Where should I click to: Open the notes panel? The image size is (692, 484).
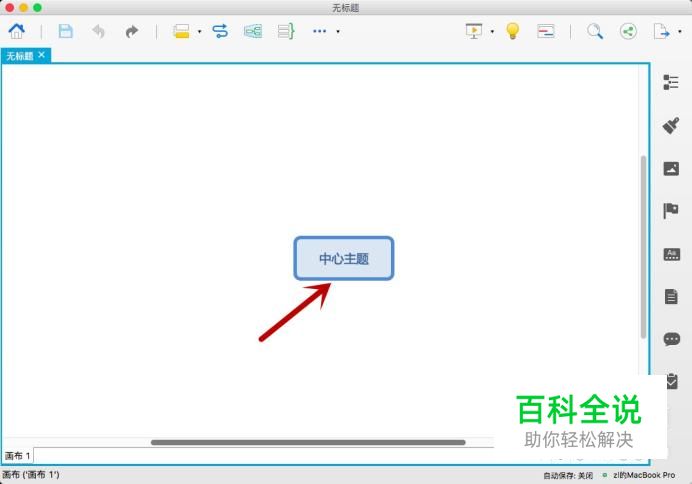671,296
